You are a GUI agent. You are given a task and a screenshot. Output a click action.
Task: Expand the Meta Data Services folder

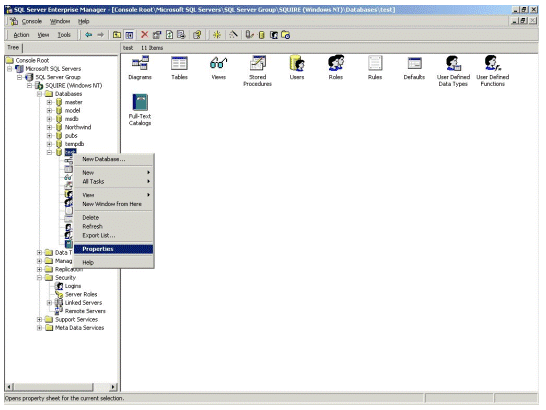tap(39, 328)
